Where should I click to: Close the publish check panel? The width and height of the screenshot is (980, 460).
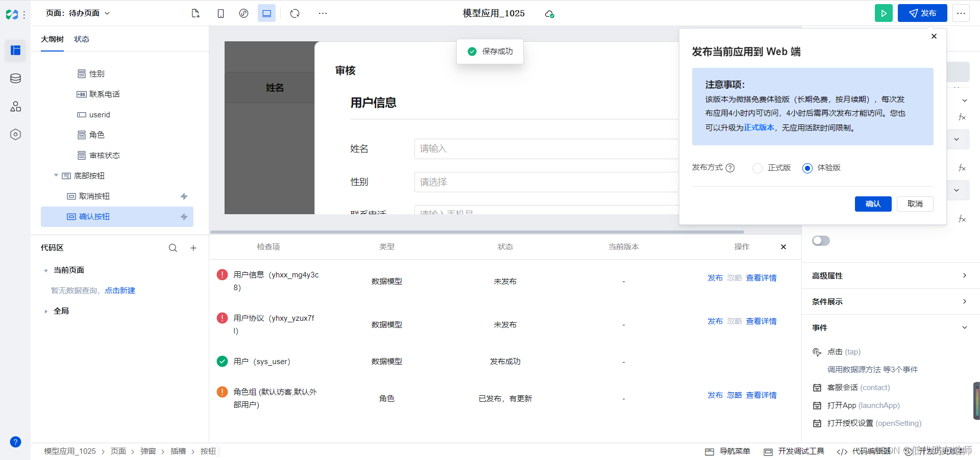click(783, 247)
